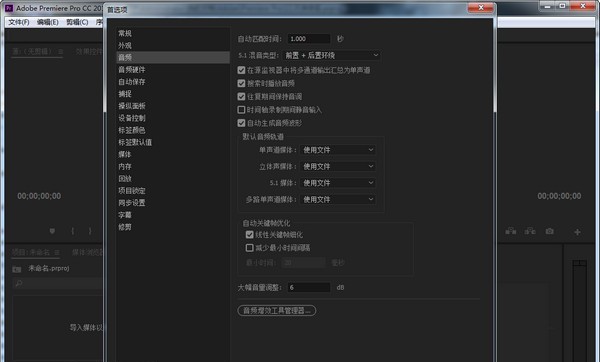The width and height of the screenshot is (600, 362).
Task: Add marker icon in source monitor
Action: 52,231
